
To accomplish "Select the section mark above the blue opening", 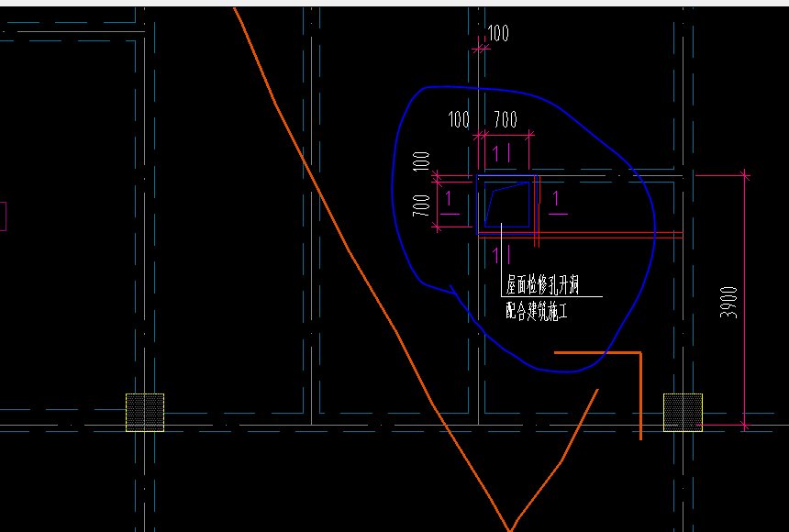I will click(501, 153).
